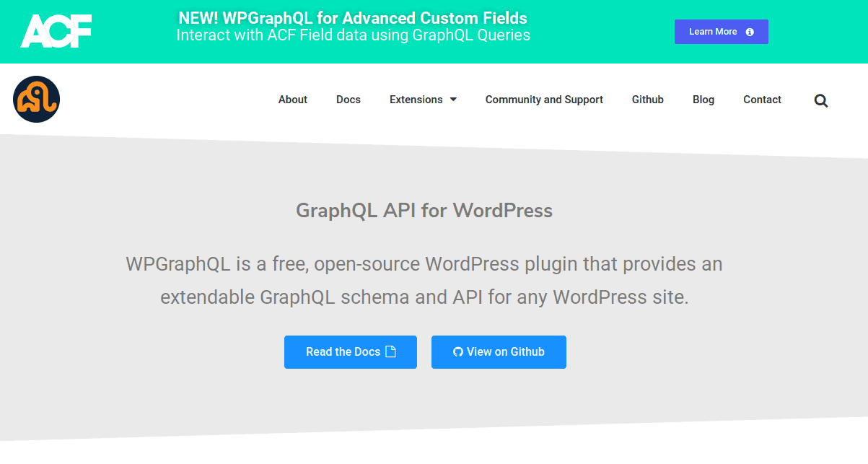
Task: Click the Github link in the navigation
Action: pyautogui.click(x=647, y=100)
